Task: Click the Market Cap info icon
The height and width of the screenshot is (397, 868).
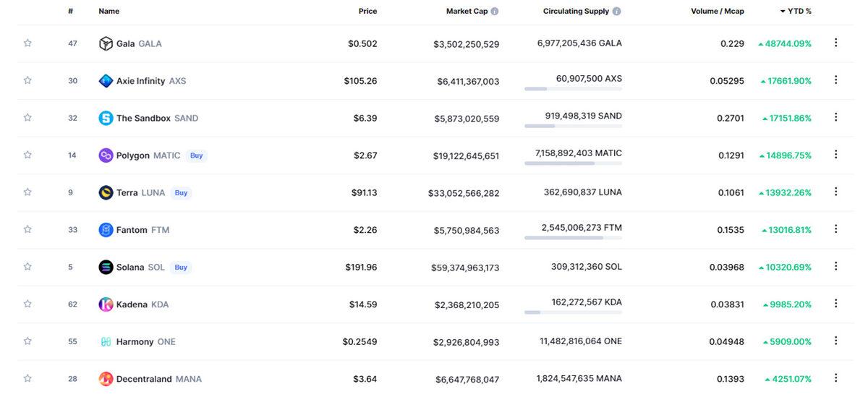Action: coord(495,12)
